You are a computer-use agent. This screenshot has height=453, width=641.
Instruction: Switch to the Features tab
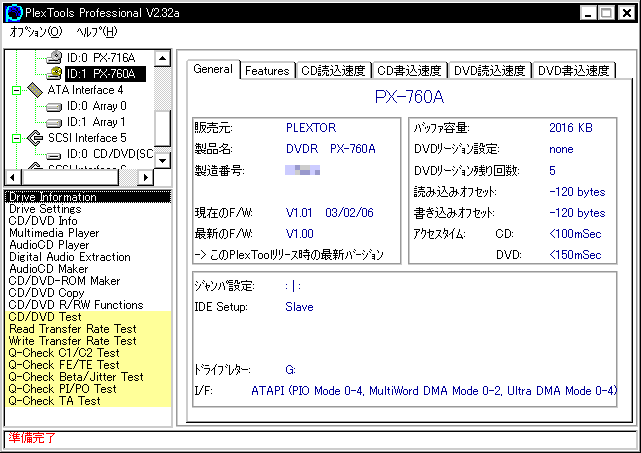tap(267, 71)
